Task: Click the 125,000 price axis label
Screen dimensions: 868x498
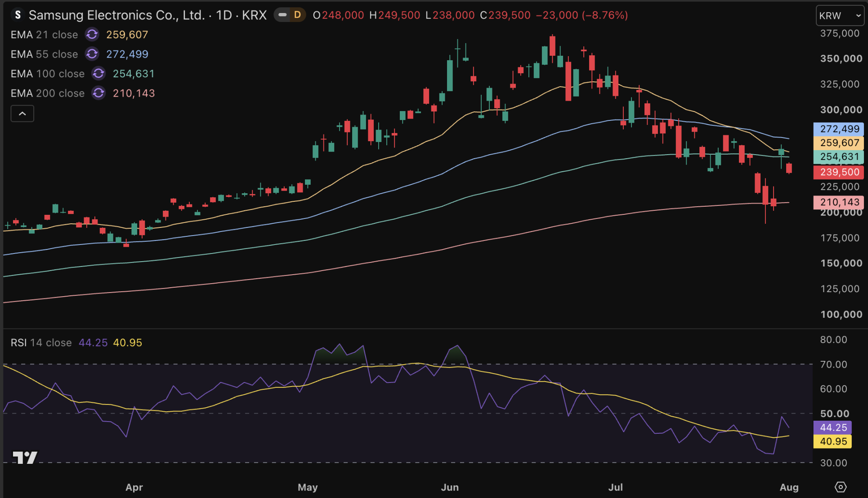Action: tap(840, 289)
